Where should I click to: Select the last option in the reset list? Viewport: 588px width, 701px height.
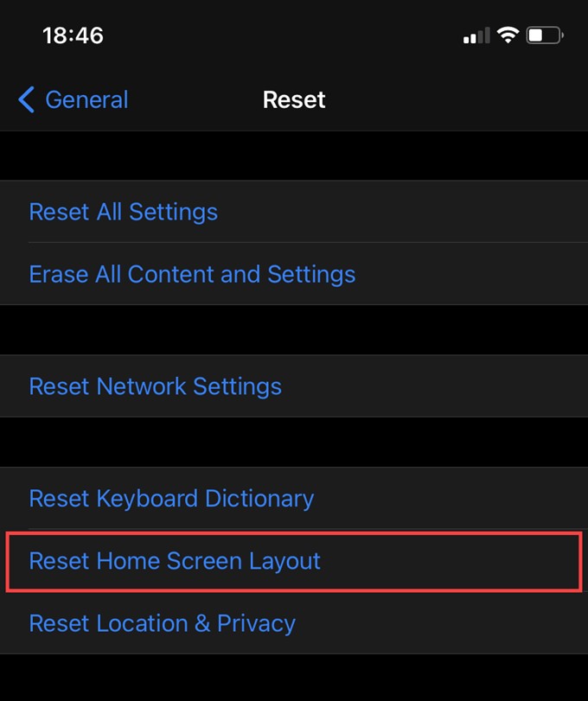click(x=162, y=623)
